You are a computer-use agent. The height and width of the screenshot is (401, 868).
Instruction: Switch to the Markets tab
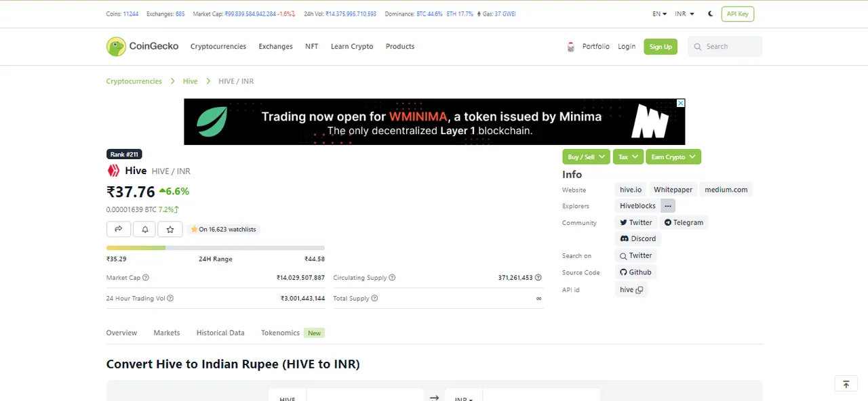167,333
